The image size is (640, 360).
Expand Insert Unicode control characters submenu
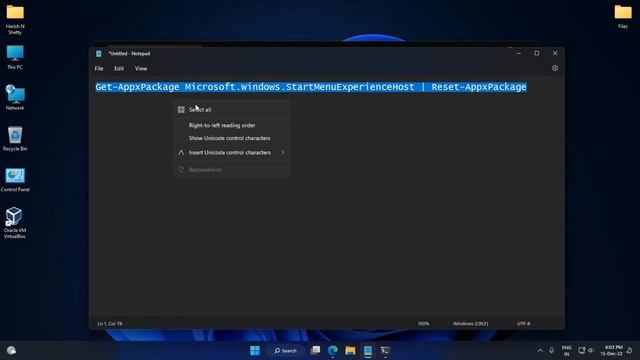(232, 152)
